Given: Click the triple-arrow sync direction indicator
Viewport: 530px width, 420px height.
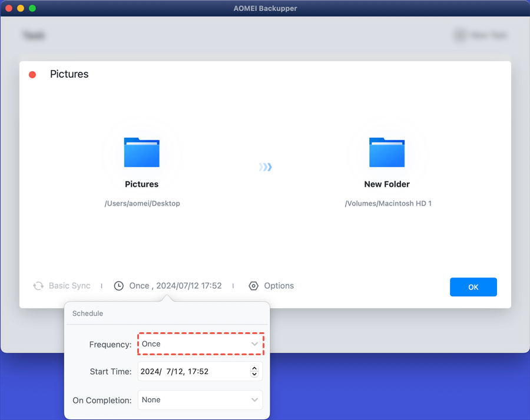Looking at the screenshot, I should coord(266,167).
